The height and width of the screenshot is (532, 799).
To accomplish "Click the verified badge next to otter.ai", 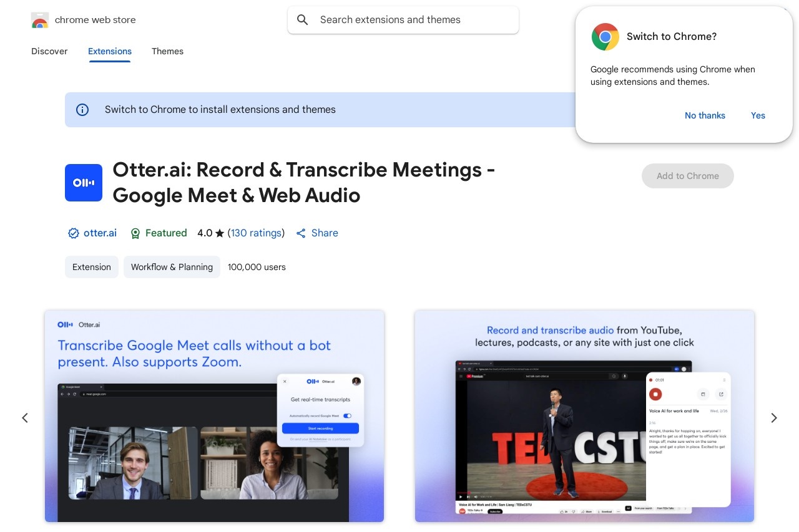I will [74, 233].
